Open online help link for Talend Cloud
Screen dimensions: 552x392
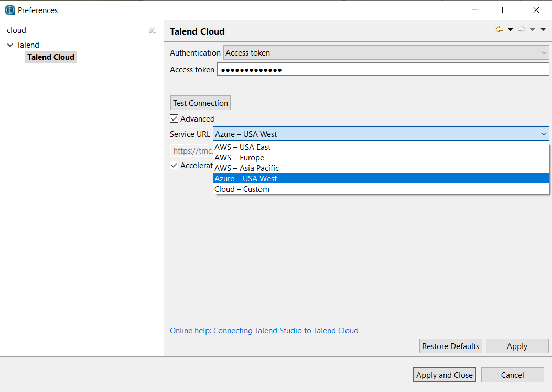(264, 331)
